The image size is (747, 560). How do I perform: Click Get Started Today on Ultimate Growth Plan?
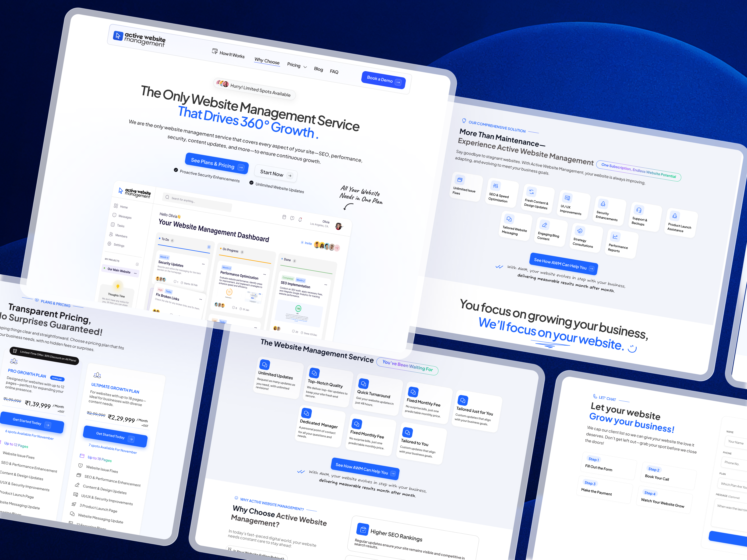tap(115, 437)
